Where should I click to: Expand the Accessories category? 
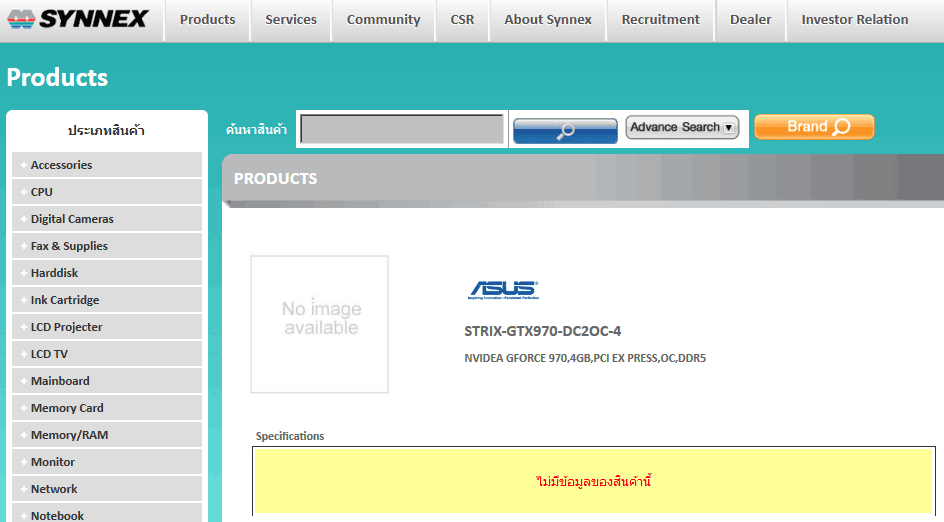[61, 165]
